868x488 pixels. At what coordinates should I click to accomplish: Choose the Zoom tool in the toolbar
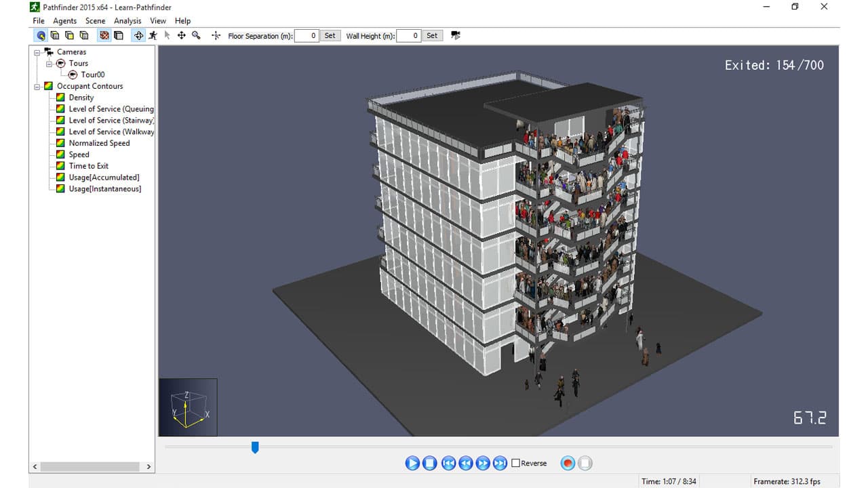pyautogui.click(x=196, y=35)
